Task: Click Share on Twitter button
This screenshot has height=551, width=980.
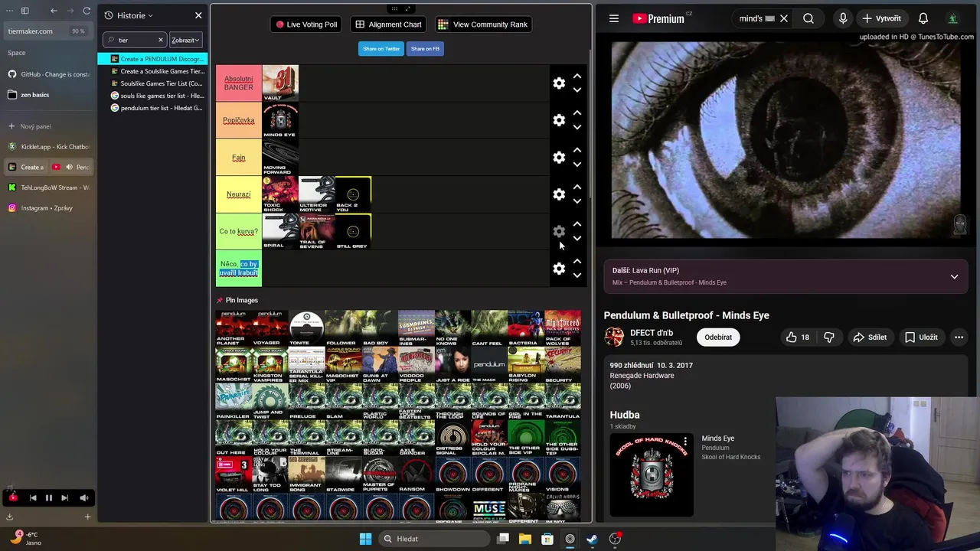Action: [381, 48]
